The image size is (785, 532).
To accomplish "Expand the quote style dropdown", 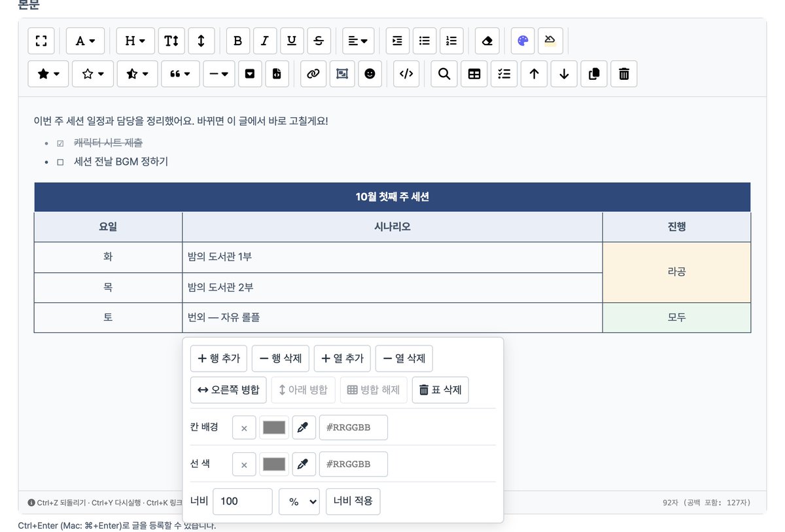I will 181,74.
